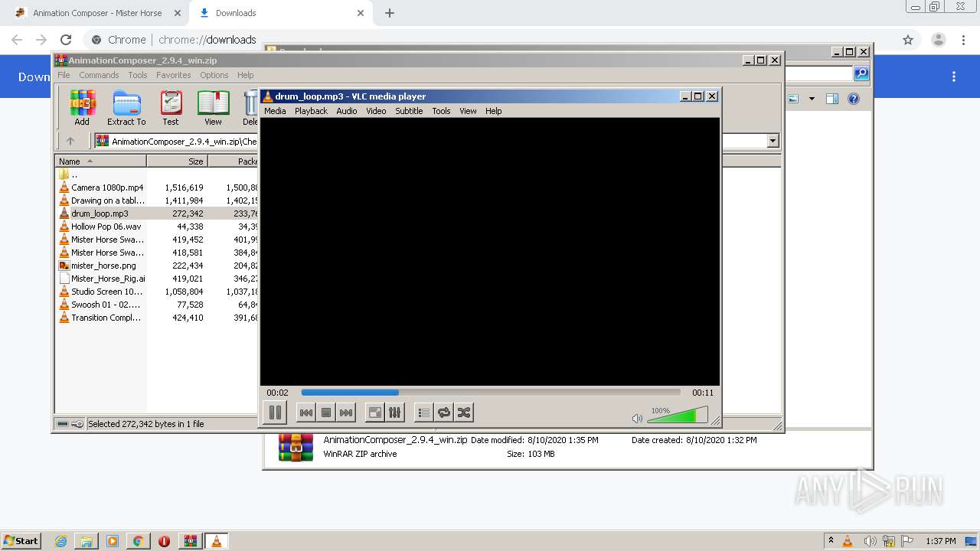Toggle Explorer preview pane button

click(832, 99)
